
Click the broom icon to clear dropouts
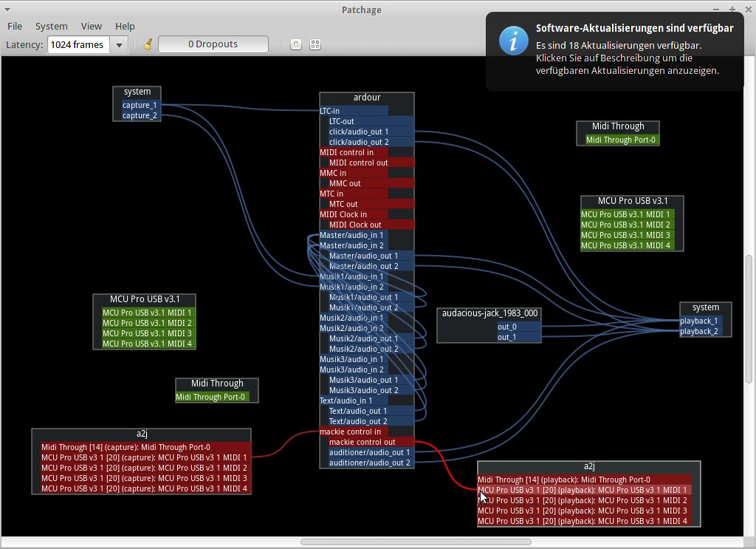coord(148,44)
